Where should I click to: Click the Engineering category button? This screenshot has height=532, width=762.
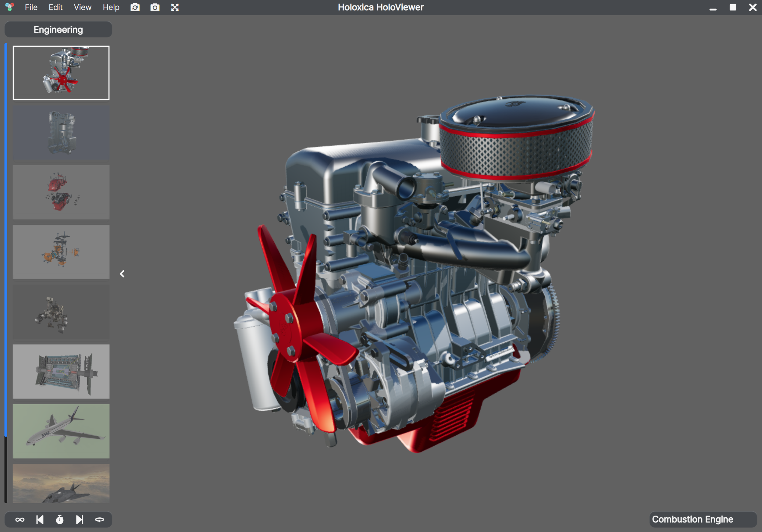coord(58,30)
